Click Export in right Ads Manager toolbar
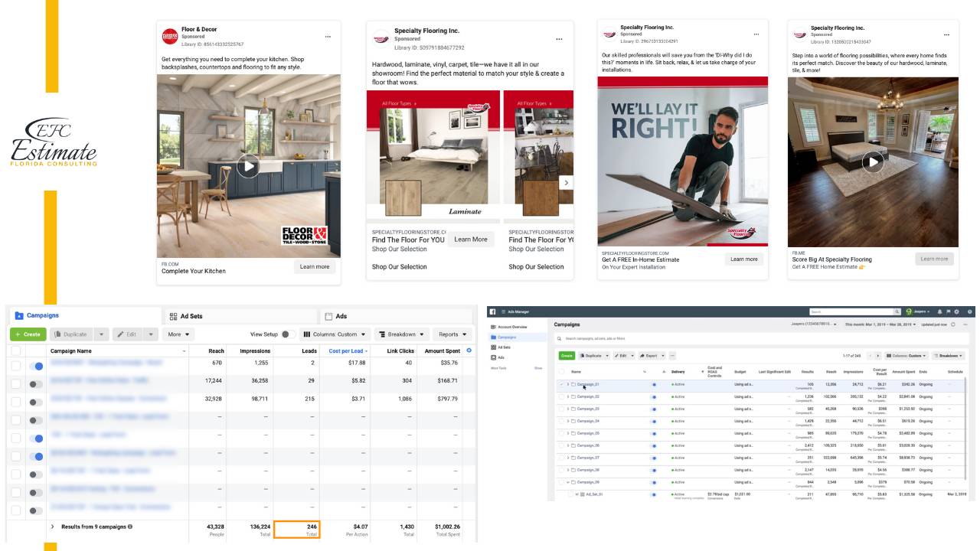 [x=648, y=356]
